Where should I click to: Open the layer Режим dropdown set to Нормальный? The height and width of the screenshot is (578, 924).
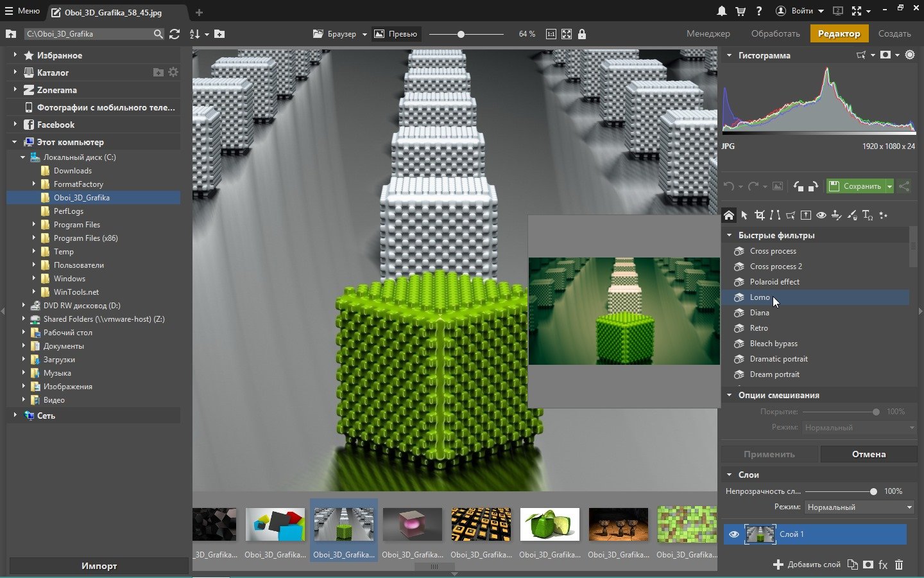point(859,507)
